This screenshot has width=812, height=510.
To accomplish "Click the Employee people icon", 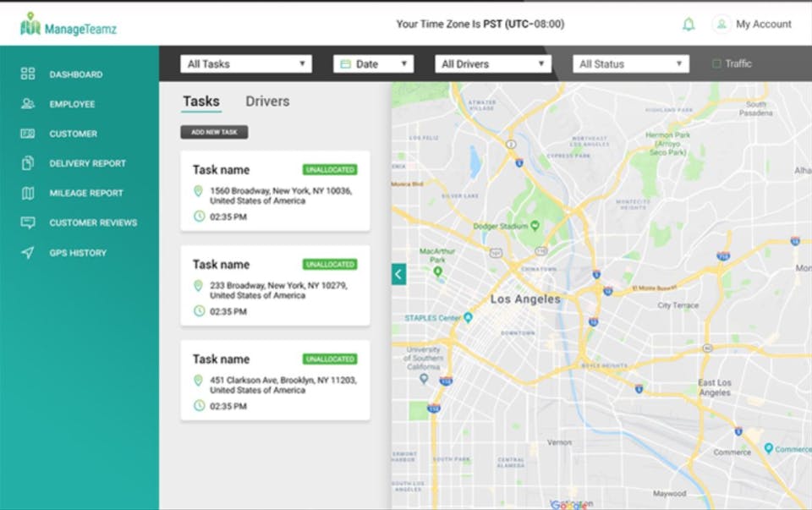I will coord(28,103).
